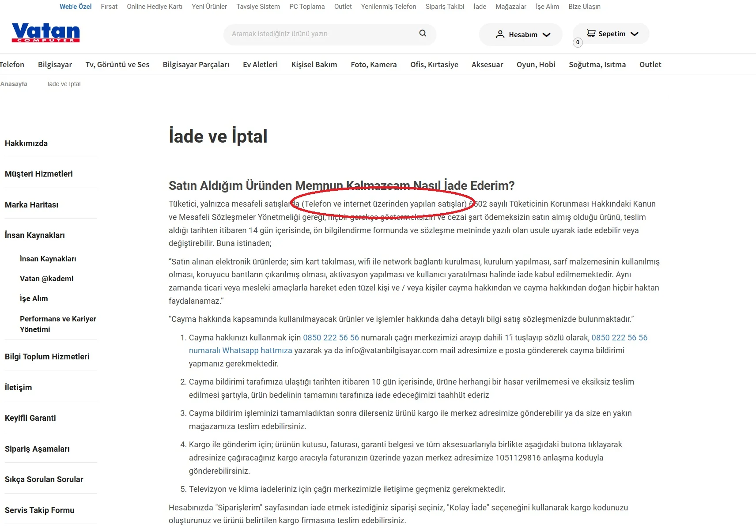Screen dimensions: 756x532
Task: Open the PC Toplama link
Action: [x=307, y=7]
